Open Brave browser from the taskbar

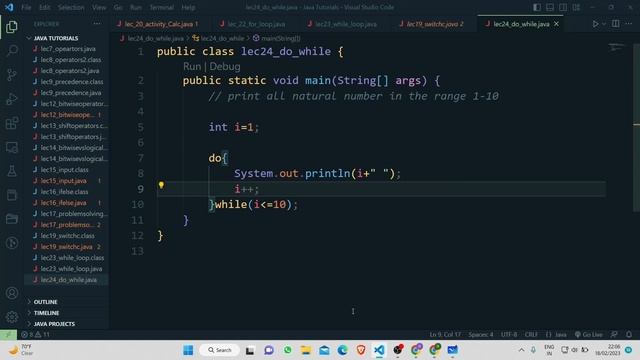[361, 350]
